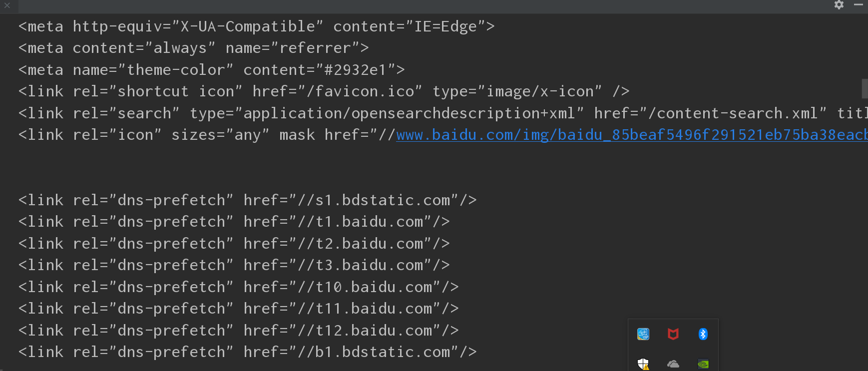This screenshot has width=868, height=371.
Task: Click the vertical scrollbar thumb on right
Action: (865, 89)
